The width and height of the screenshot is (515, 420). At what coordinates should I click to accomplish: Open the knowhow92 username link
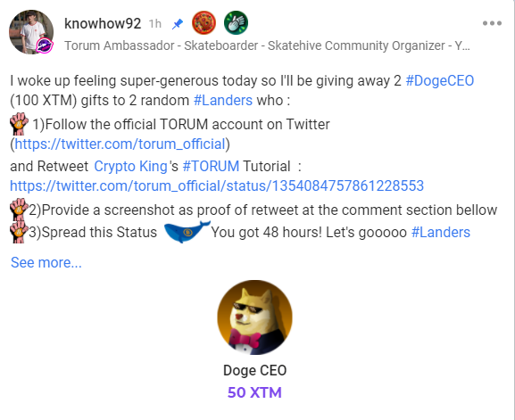[103, 23]
